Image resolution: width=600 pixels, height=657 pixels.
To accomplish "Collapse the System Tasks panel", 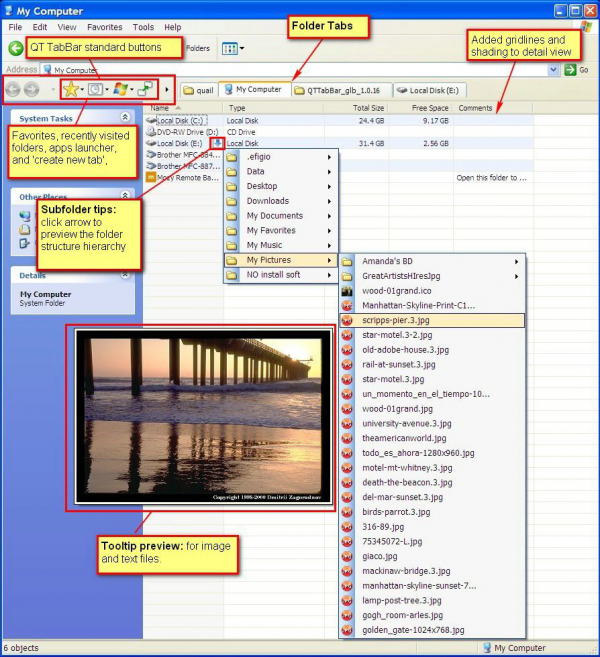I will (125, 117).
